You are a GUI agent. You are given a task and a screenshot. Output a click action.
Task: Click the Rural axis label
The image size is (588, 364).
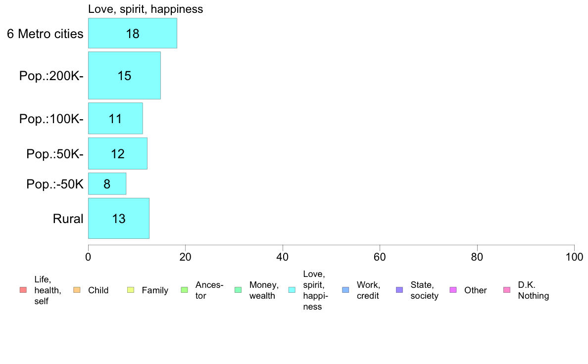point(68,219)
